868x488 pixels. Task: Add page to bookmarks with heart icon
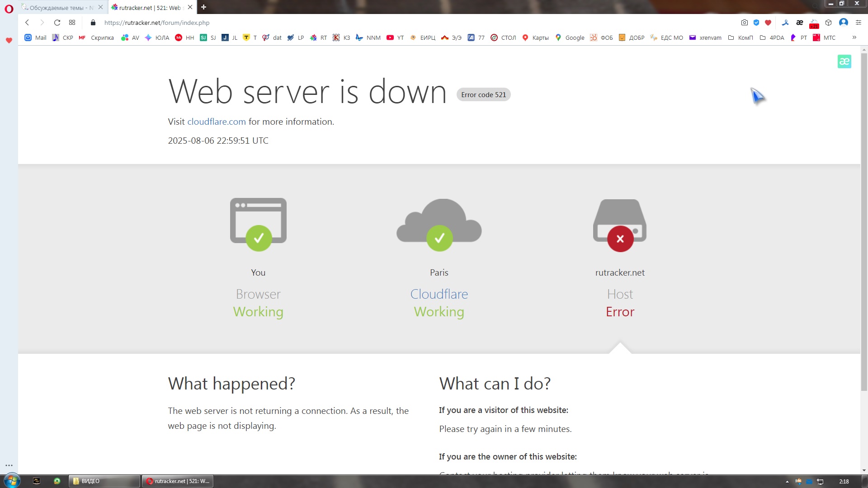pyautogui.click(x=768, y=23)
